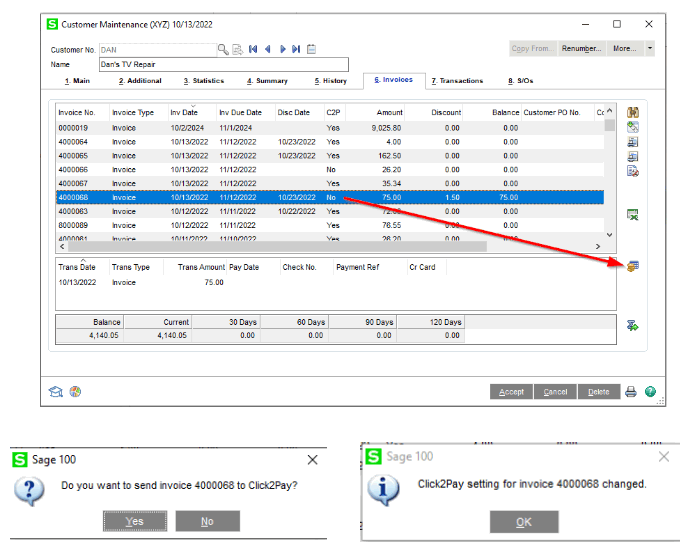Viewport: 687px width, 550px height.
Task: Select invoice 0000019 row
Action: click(x=330, y=128)
